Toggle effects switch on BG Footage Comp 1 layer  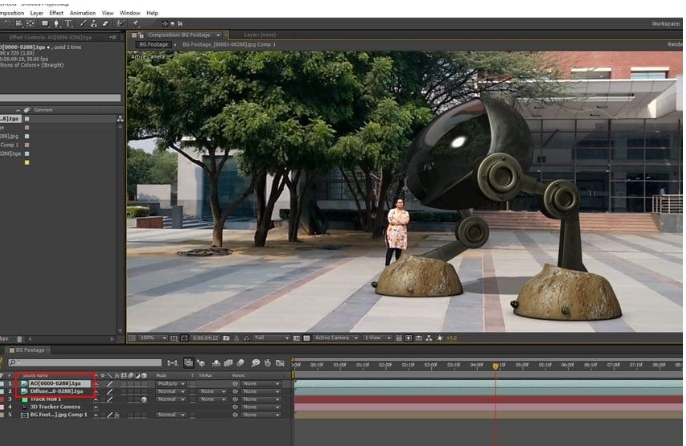pyautogui.click(x=117, y=415)
